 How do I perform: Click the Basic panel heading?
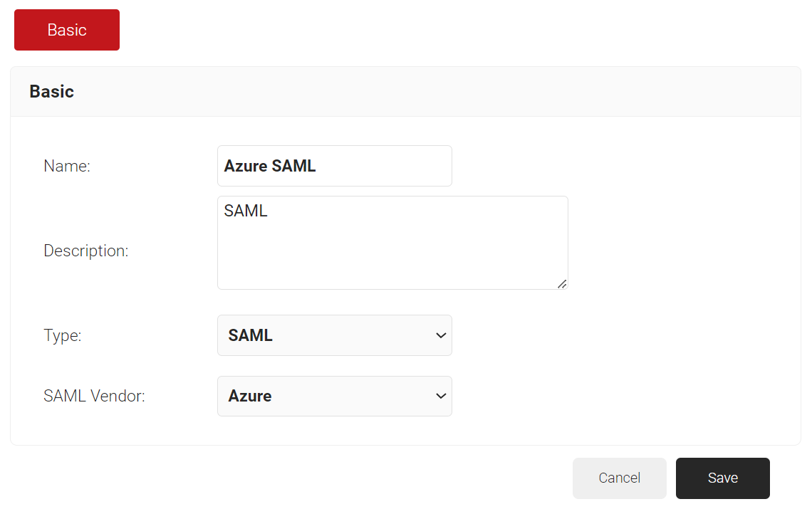52,92
